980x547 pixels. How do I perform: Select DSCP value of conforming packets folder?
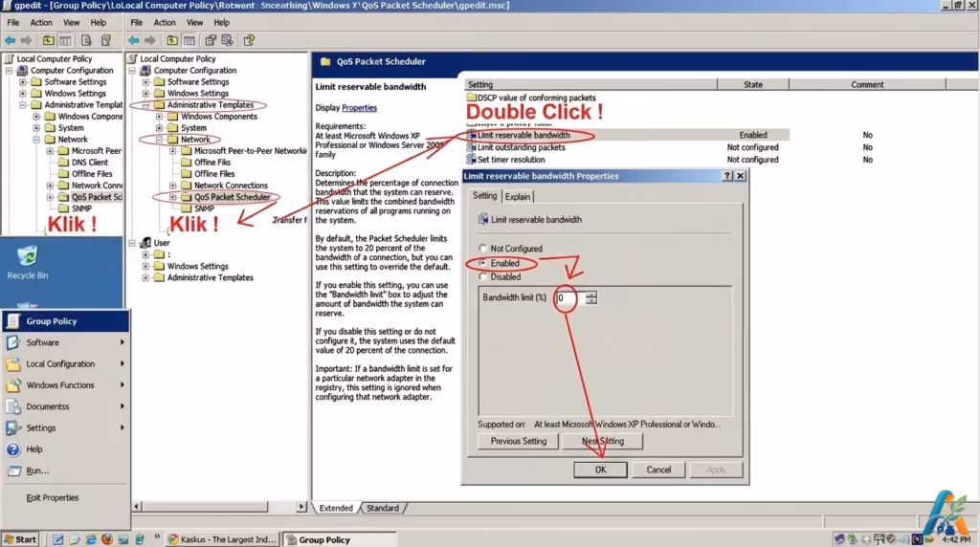[531, 98]
